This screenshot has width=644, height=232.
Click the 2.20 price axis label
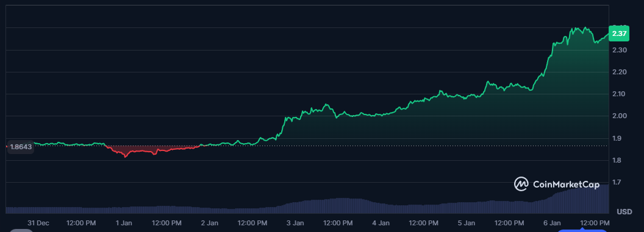coord(620,72)
